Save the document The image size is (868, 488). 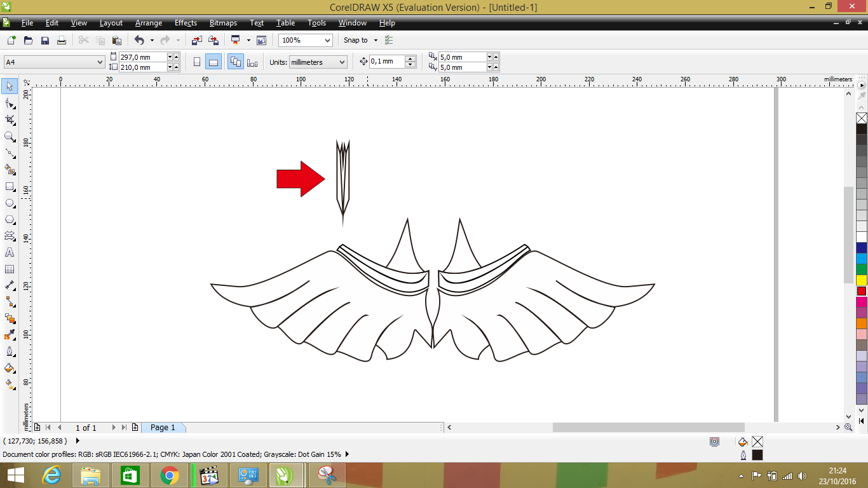pos(45,40)
